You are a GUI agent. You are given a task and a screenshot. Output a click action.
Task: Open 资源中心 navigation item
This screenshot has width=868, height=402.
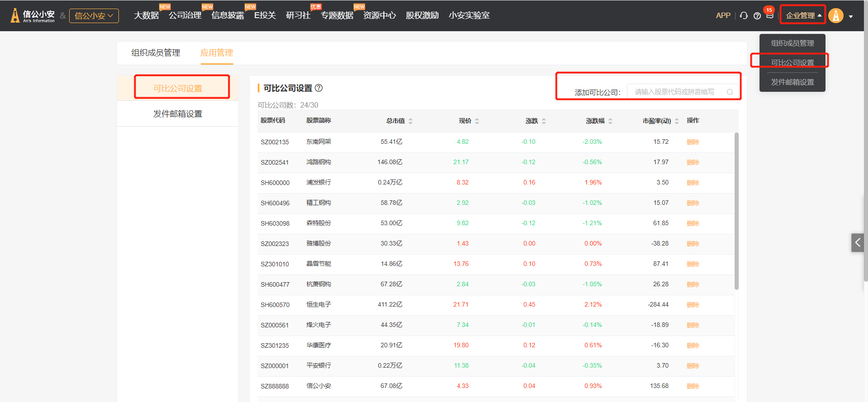[379, 15]
